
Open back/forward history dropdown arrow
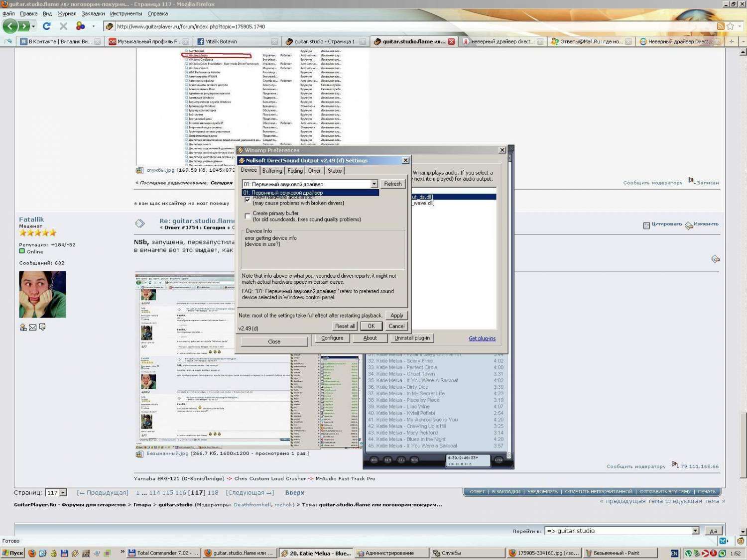pyautogui.click(x=33, y=26)
